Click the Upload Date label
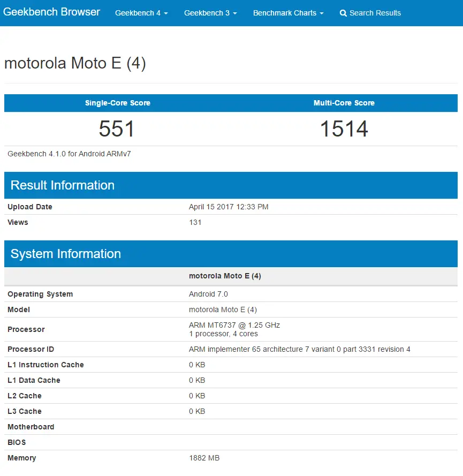This screenshot has height=476, width=463. coord(30,207)
